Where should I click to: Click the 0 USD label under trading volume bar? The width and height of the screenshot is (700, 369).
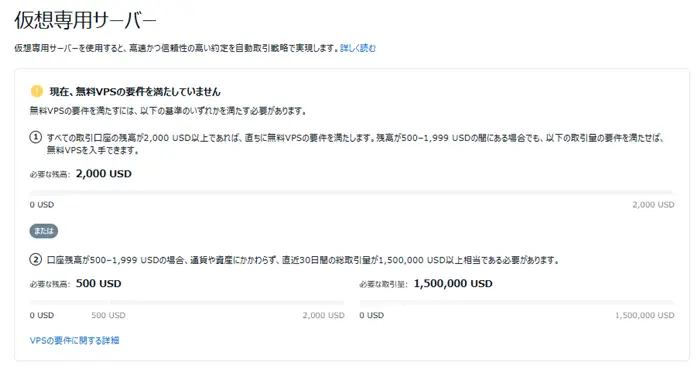371,315
